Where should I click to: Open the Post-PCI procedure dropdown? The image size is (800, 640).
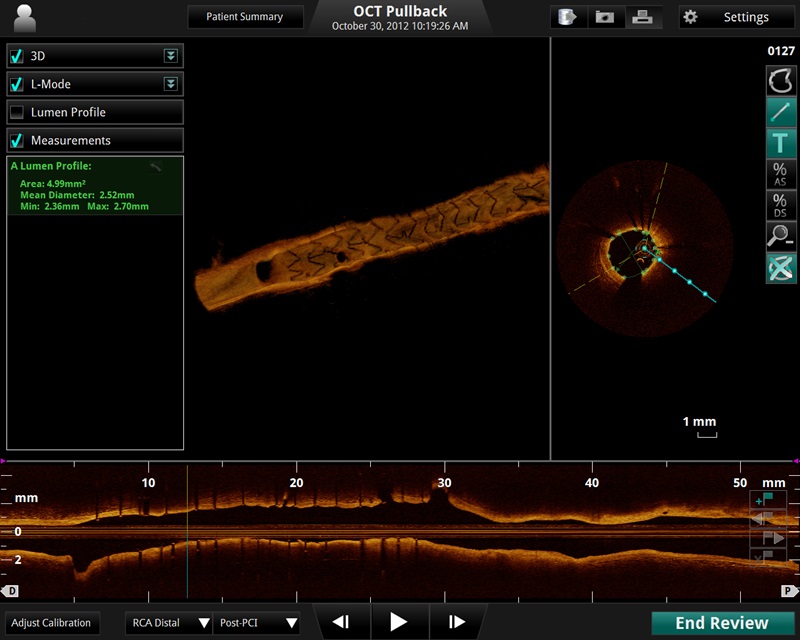pyautogui.click(x=257, y=623)
